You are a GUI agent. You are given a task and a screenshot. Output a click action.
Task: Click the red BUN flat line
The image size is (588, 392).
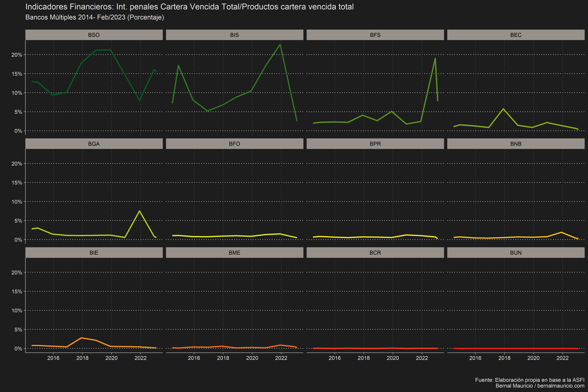[516, 348]
